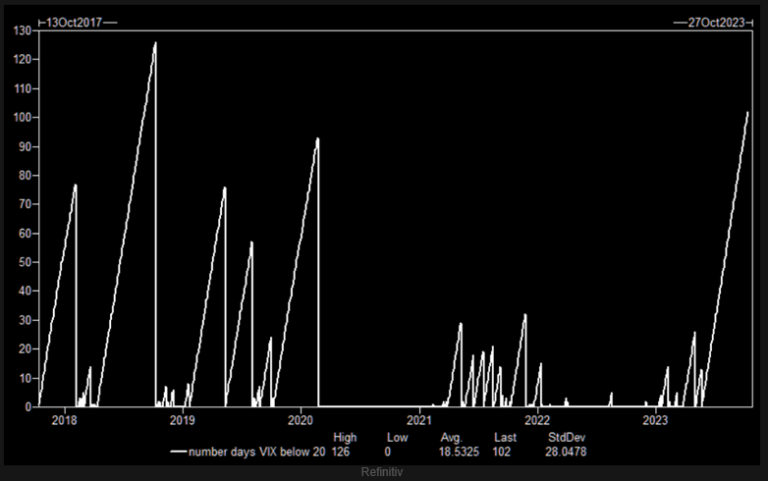Image resolution: width=768 pixels, height=481 pixels.
Task: Click the Refinitiv source label
Action: tap(384, 470)
